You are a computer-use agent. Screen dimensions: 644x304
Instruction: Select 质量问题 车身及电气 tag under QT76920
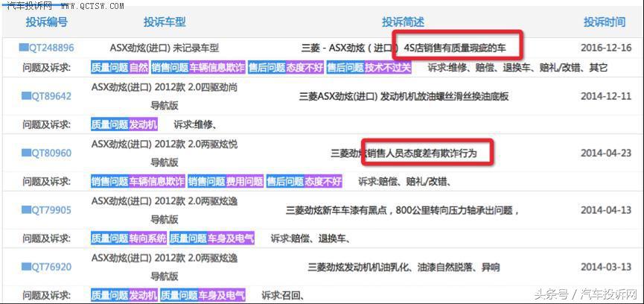coord(203,295)
